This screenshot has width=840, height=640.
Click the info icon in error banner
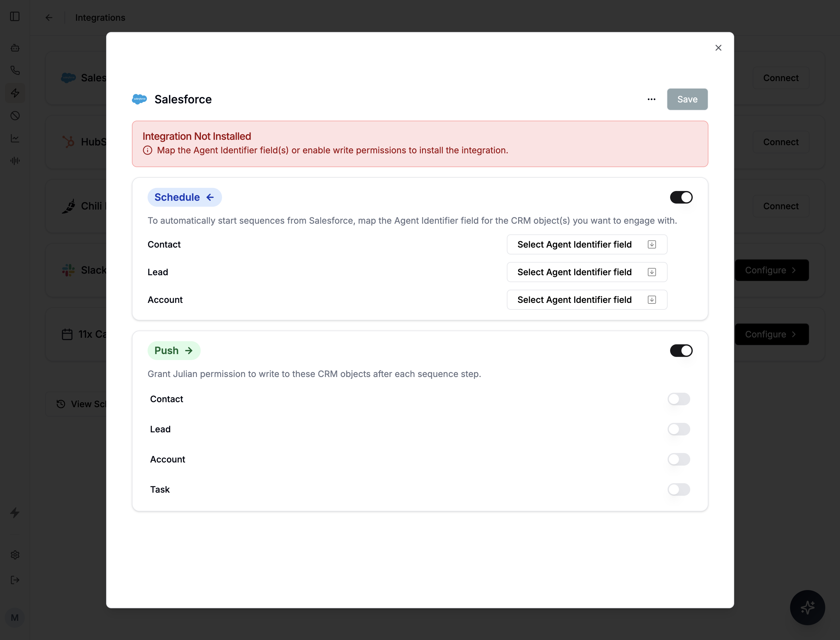pyautogui.click(x=147, y=150)
